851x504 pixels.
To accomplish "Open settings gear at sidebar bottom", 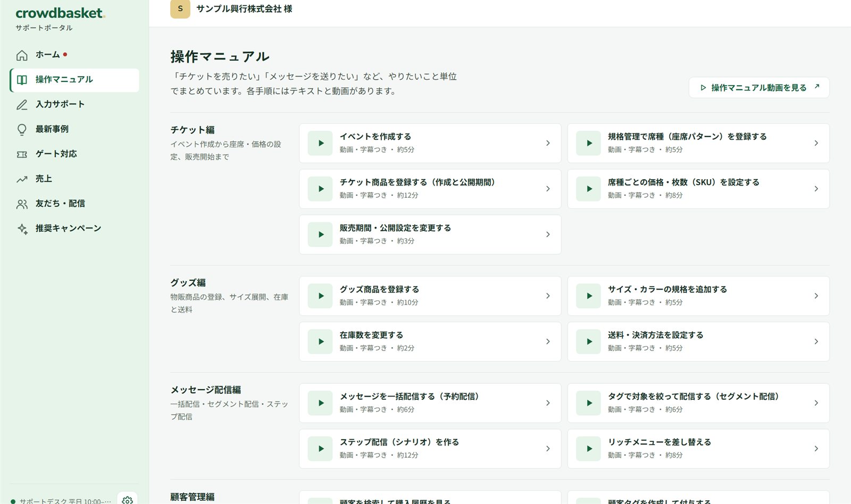I will click(x=127, y=500).
